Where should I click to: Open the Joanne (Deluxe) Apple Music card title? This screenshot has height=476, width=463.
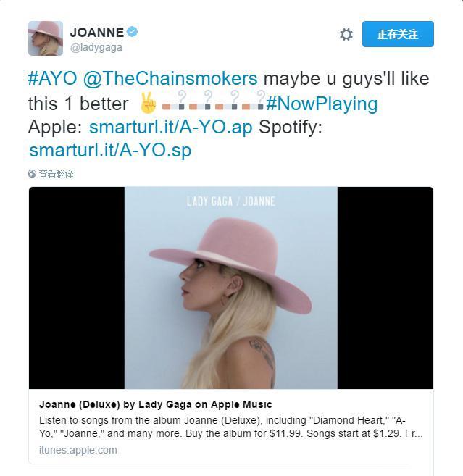156,404
